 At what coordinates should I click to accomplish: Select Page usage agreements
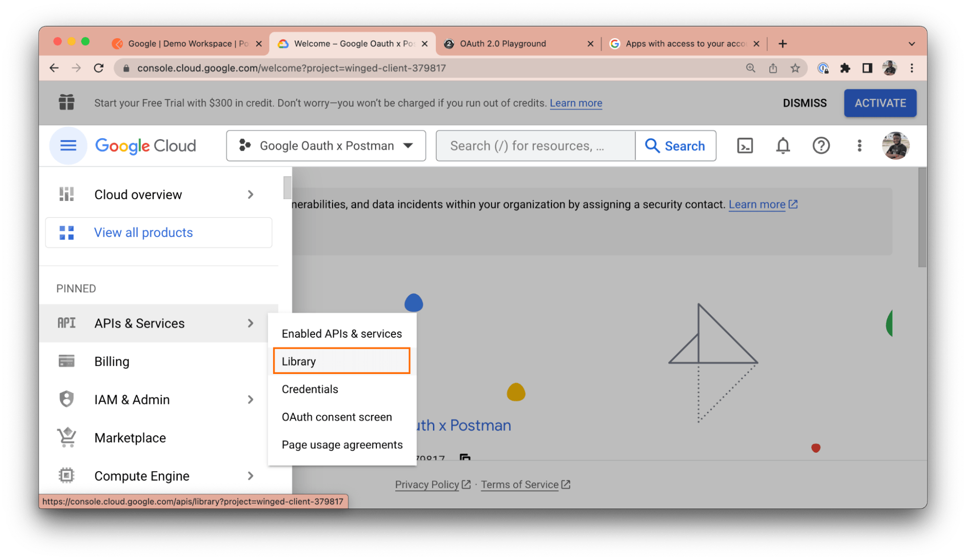click(342, 445)
